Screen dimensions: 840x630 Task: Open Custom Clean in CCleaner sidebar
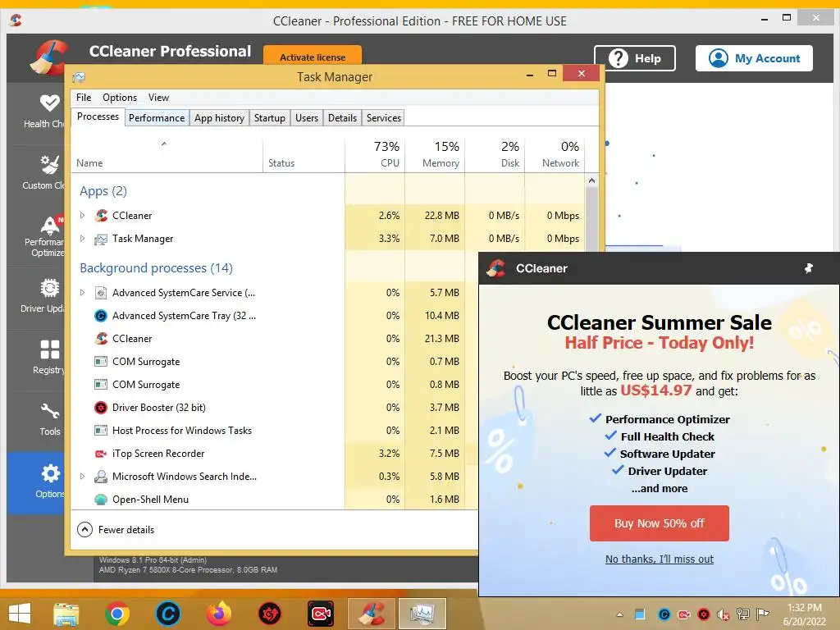tap(36, 172)
